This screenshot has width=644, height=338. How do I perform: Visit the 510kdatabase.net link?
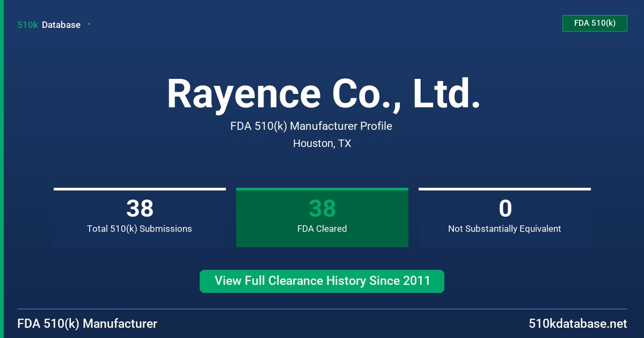click(x=577, y=324)
